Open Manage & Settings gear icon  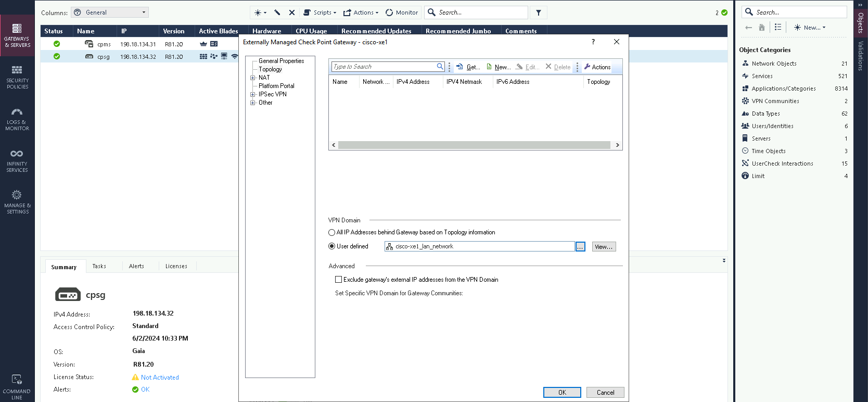(17, 202)
